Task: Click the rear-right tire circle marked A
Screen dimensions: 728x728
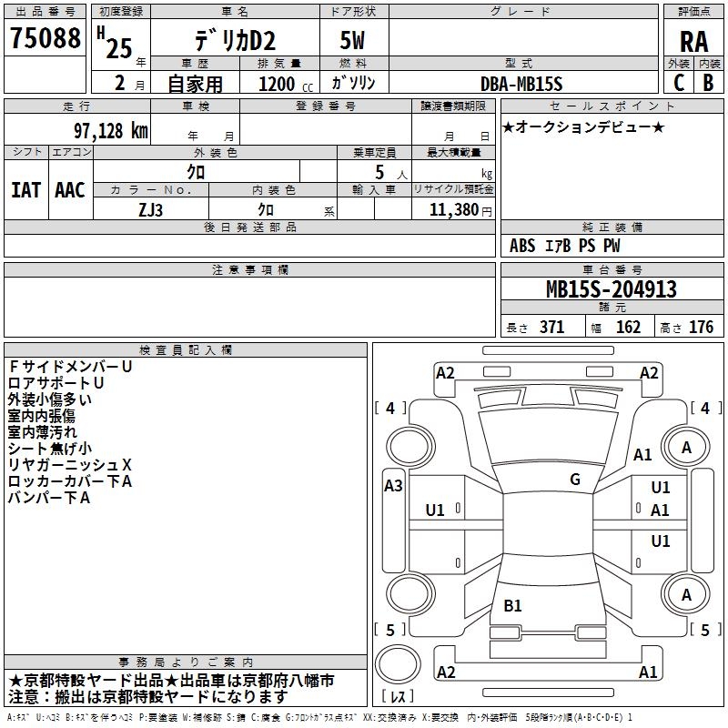Action: pyautogui.click(x=686, y=594)
